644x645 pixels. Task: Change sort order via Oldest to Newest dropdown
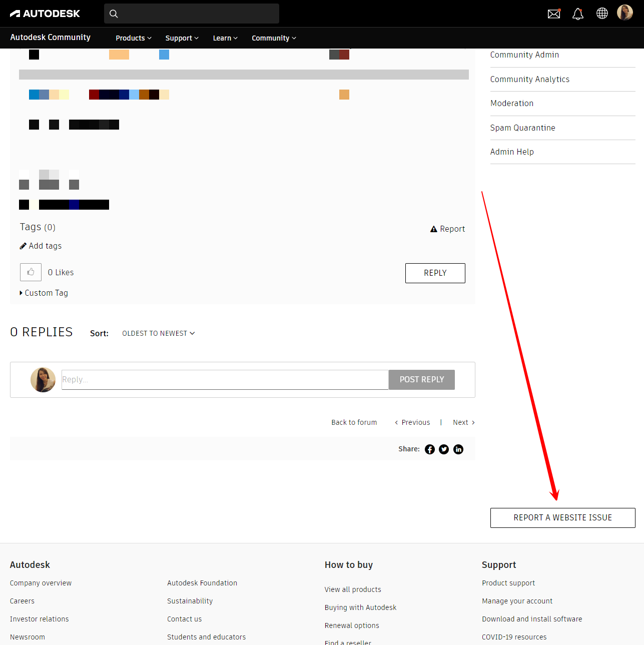pos(158,333)
